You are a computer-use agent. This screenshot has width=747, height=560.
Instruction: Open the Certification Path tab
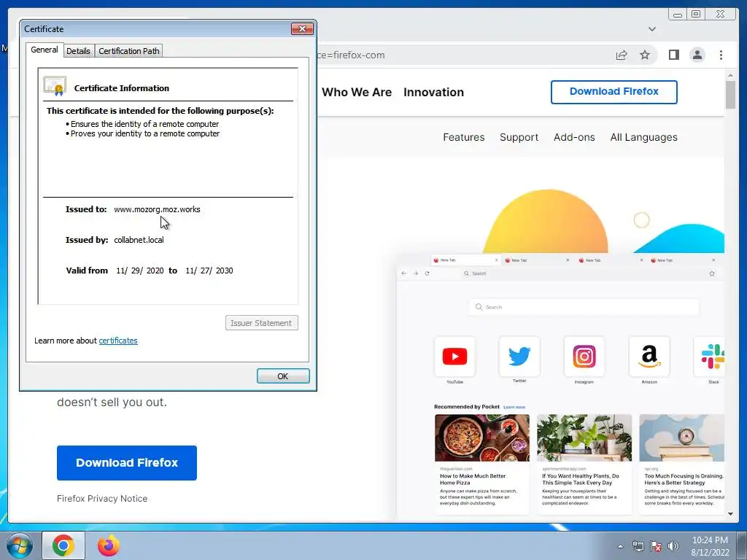click(128, 51)
